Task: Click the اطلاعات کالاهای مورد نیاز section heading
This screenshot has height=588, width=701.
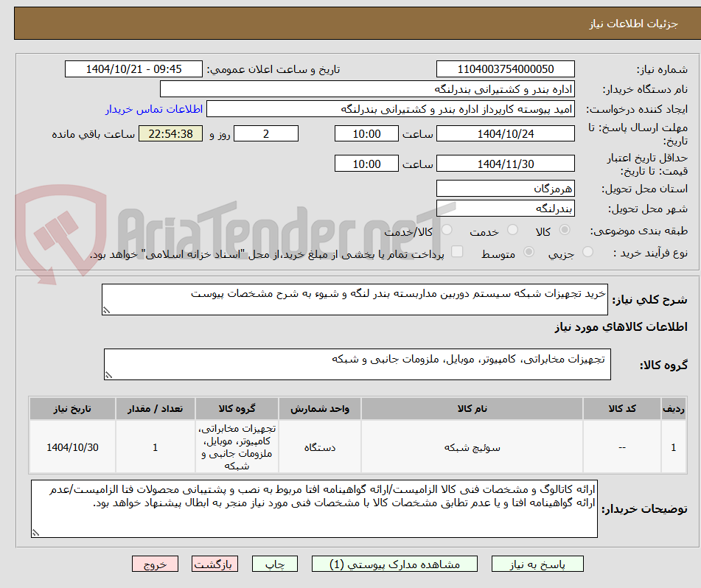Action: (621, 327)
